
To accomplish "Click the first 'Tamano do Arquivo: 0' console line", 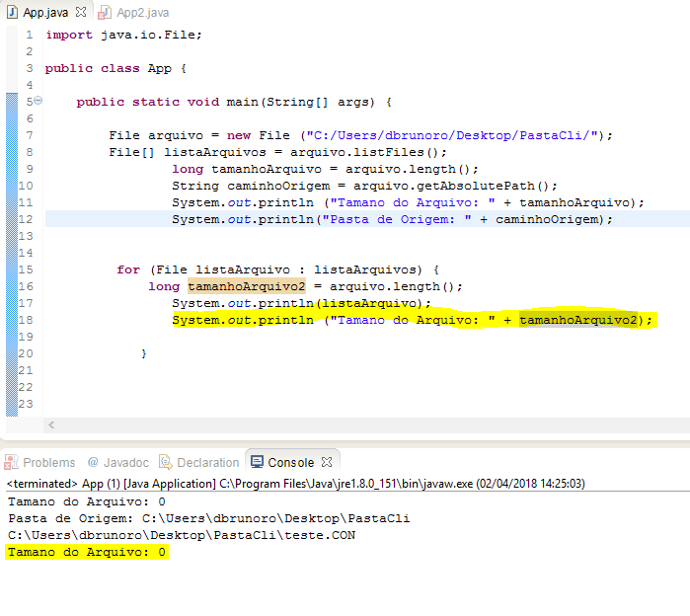I will [x=87, y=502].
